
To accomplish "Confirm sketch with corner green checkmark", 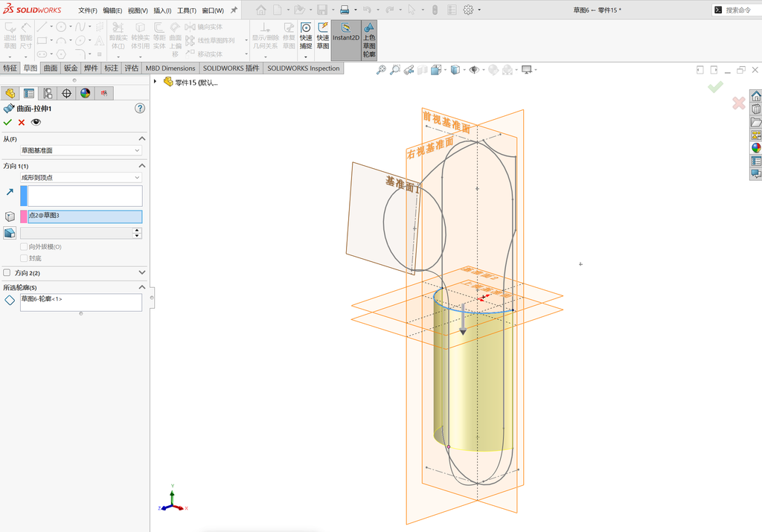I will pos(715,87).
